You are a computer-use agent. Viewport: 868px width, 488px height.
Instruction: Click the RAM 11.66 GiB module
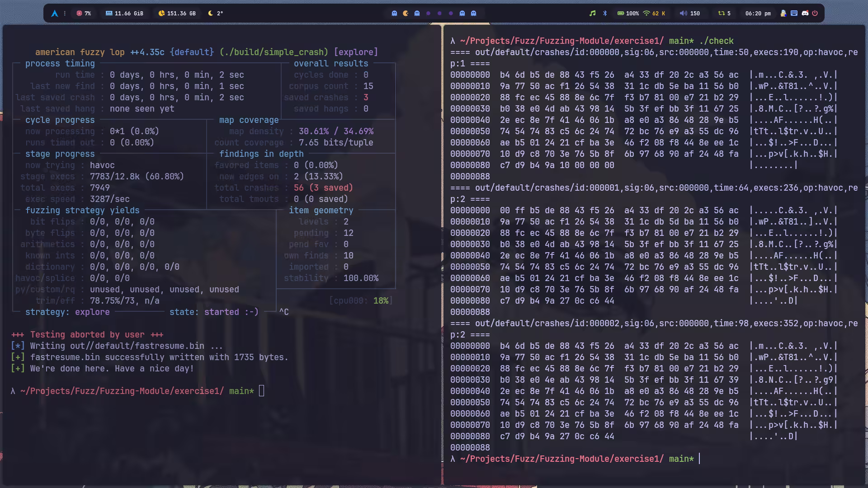[124, 14]
